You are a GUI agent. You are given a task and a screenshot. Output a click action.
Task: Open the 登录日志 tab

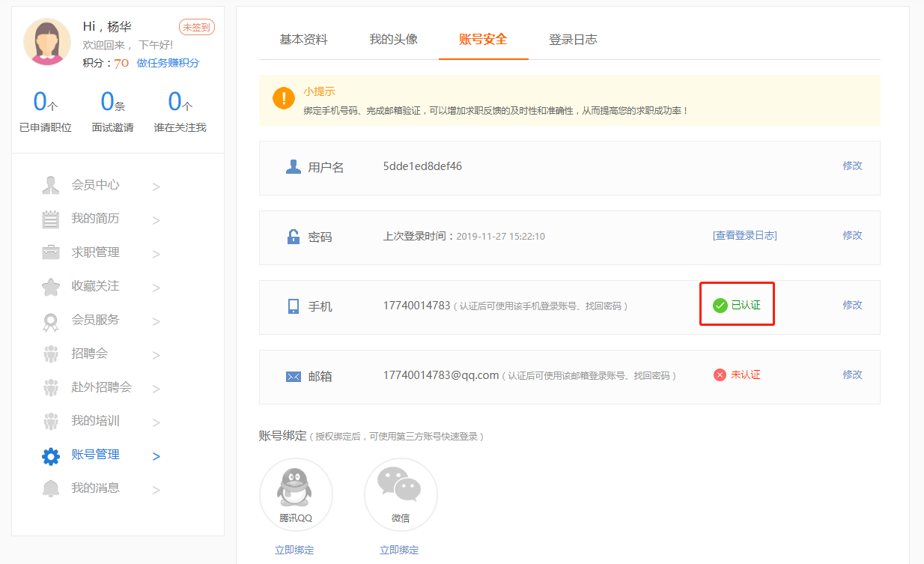(573, 40)
